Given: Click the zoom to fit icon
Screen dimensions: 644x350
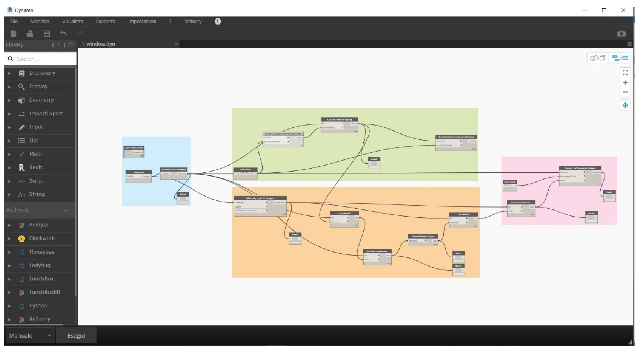Looking at the screenshot, I should (x=625, y=73).
